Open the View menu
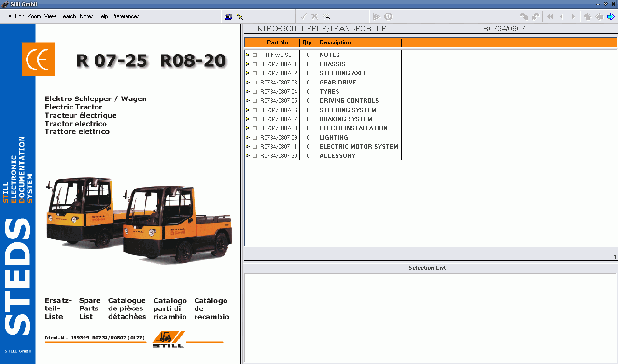 point(50,16)
